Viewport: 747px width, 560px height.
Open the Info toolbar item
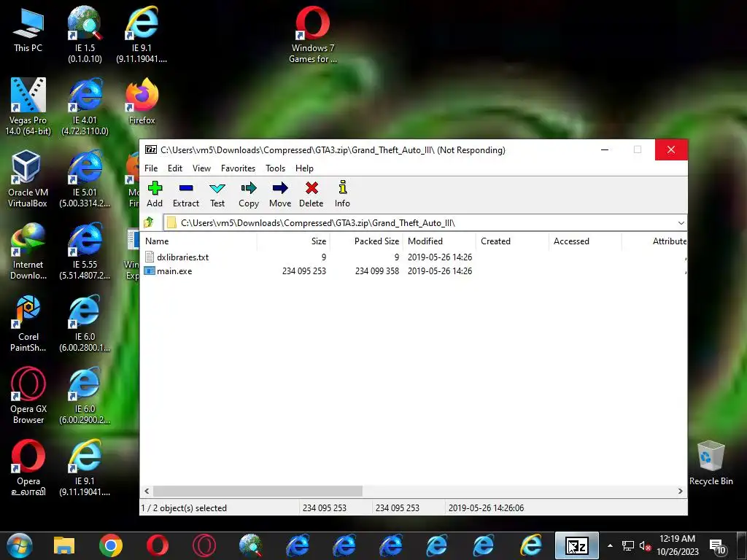pos(342,194)
